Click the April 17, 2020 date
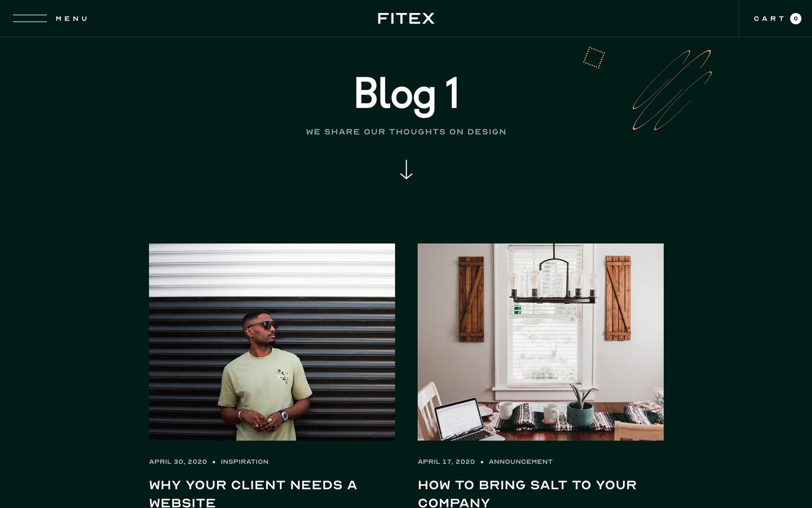This screenshot has width=812, height=508. pyautogui.click(x=446, y=462)
